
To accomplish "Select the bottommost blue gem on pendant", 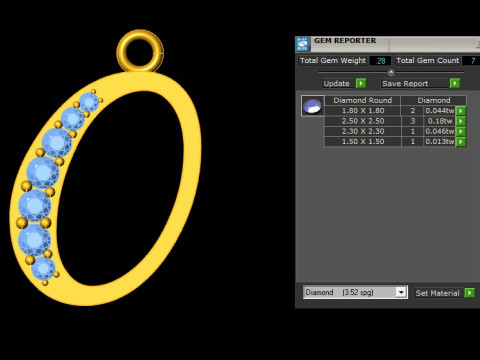I will click(43, 269).
